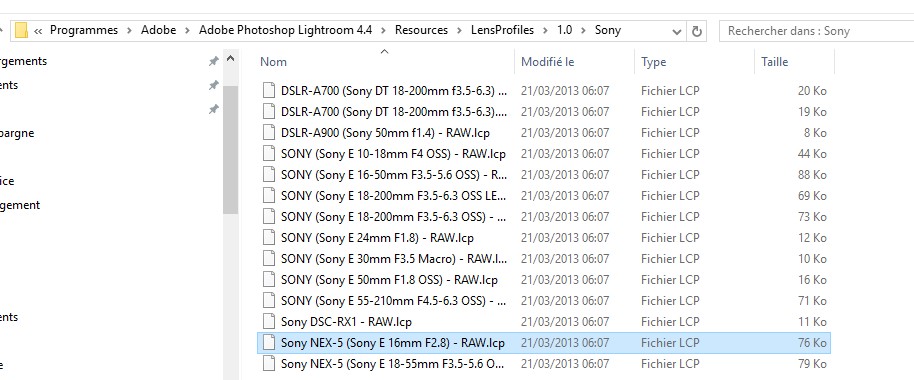Screen dimensions: 914x380
Task: Click the Sony breadcrumb segment
Action: [x=608, y=30]
